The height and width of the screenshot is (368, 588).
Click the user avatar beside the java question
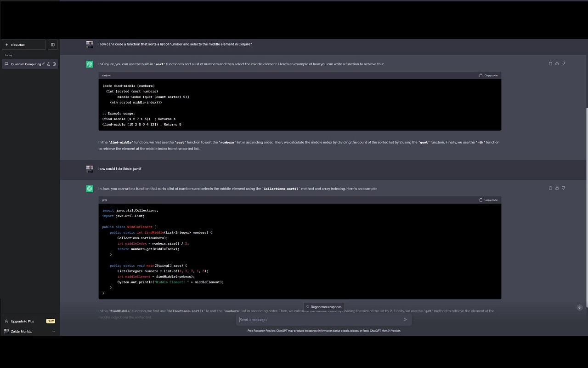pyautogui.click(x=90, y=169)
